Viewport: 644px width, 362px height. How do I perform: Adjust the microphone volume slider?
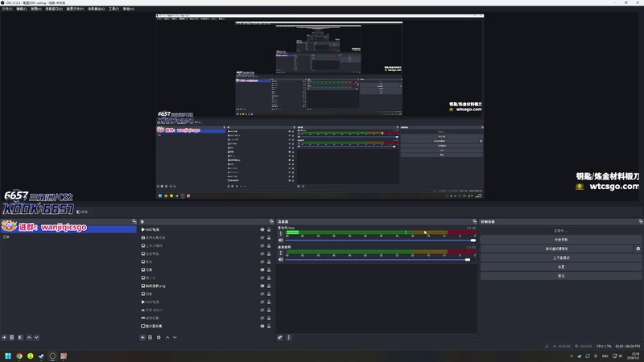coord(380,241)
